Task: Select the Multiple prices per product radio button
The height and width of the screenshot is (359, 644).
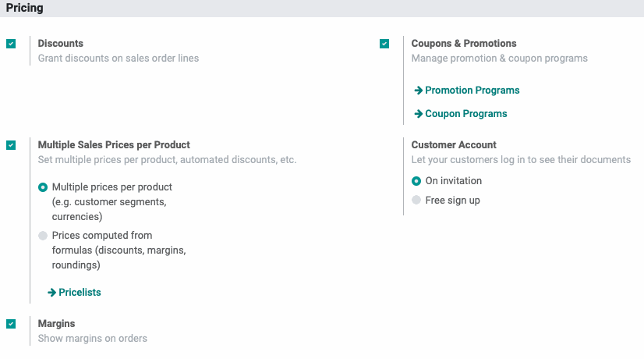Action: coord(43,187)
